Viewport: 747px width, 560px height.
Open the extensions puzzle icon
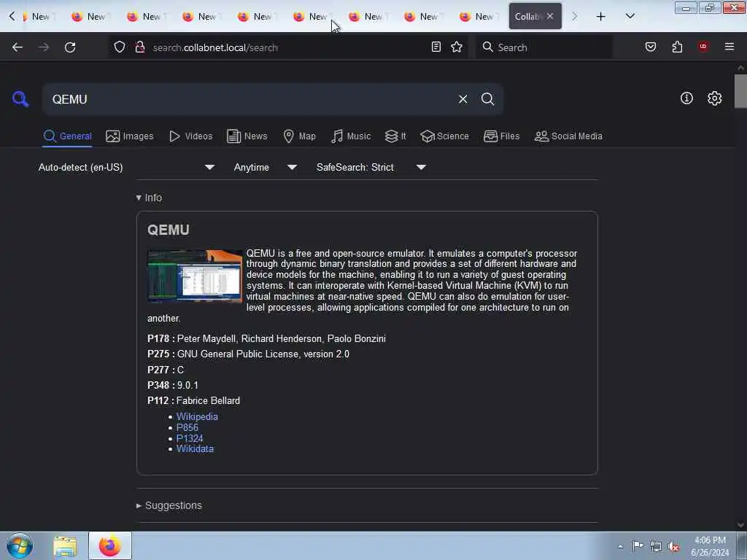[677, 47]
